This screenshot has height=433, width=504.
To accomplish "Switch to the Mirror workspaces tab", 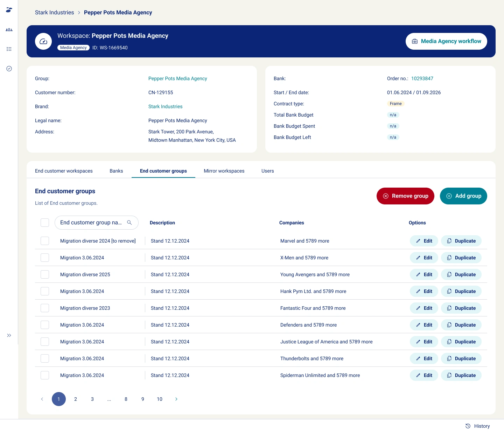I will point(224,171).
